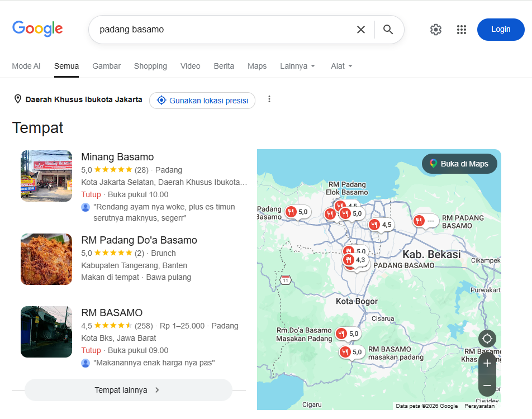Click Kota Jakarta Selatan address text

click(164, 182)
